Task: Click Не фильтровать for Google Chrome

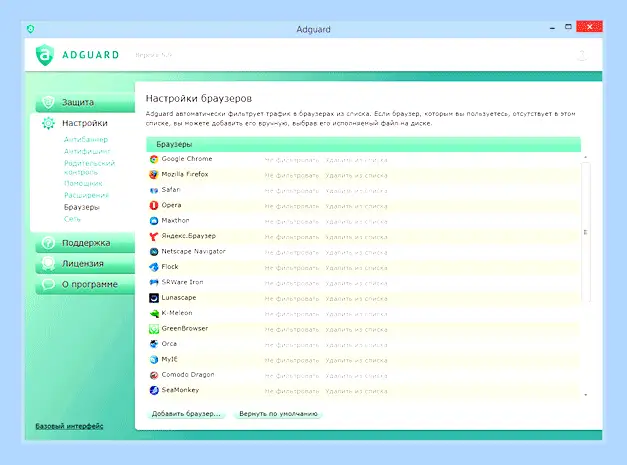Action: [x=292, y=160]
